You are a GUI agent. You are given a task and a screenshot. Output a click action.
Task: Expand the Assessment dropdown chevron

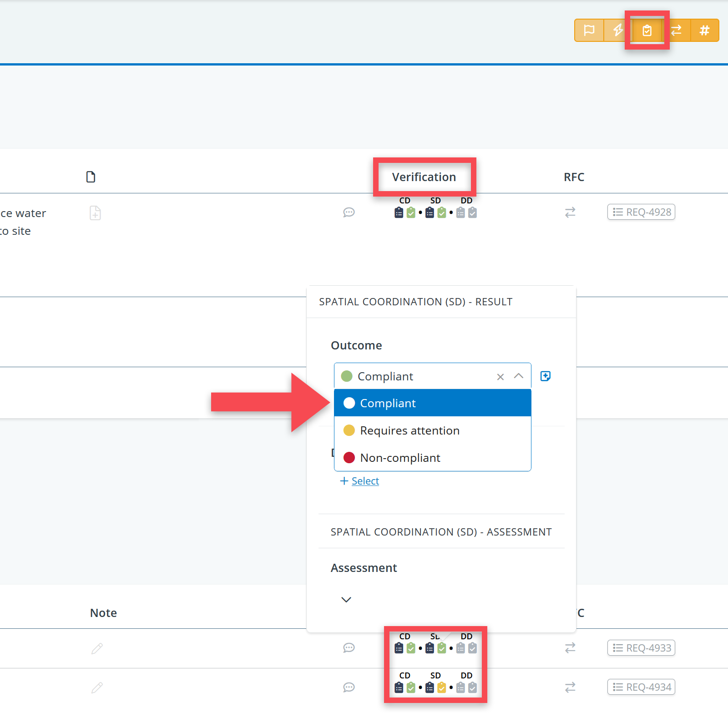346,600
